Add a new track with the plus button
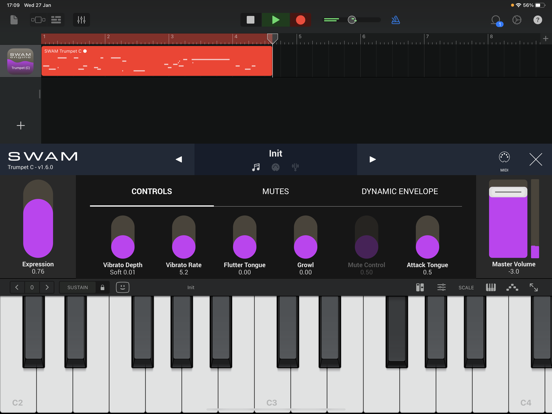 [x=21, y=125]
